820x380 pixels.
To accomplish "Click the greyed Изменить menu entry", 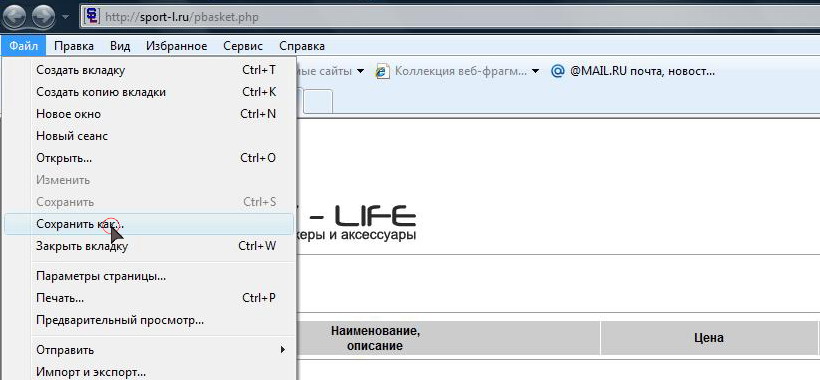I will coord(149,180).
